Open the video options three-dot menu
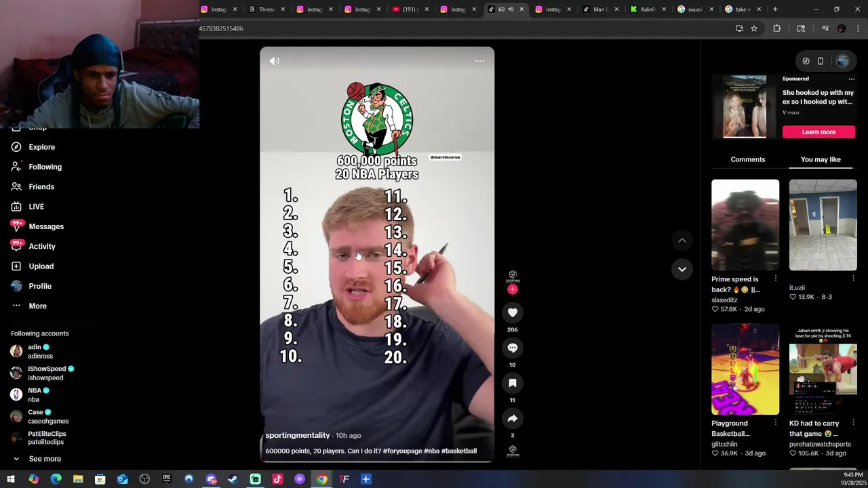Viewport: 868px width, 488px height. coord(479,61)
